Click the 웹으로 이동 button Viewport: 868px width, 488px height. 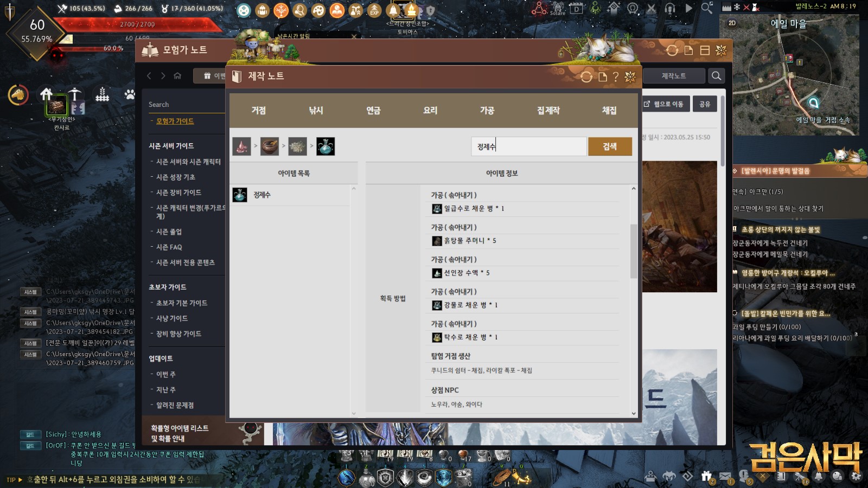tap(666, 104)
